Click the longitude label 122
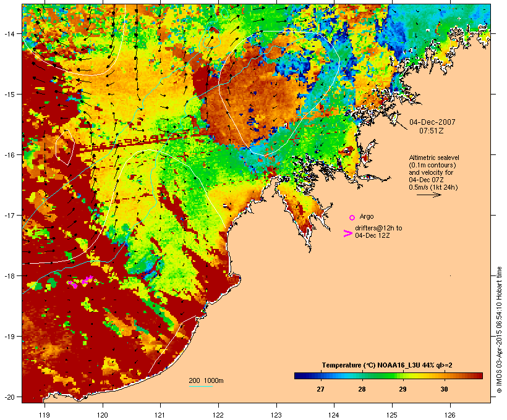Image resolution: width=507 pixels, height=420 pixels. (218, 415)
